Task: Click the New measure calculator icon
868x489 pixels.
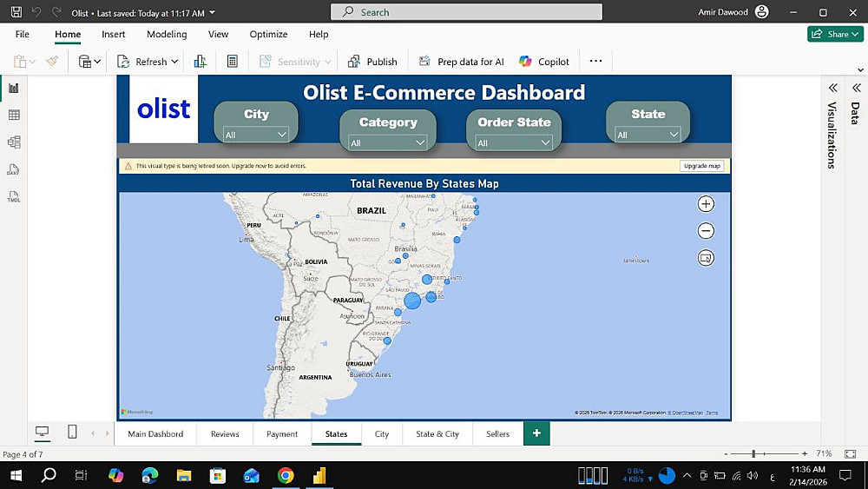Action: (x=233, y=62)
